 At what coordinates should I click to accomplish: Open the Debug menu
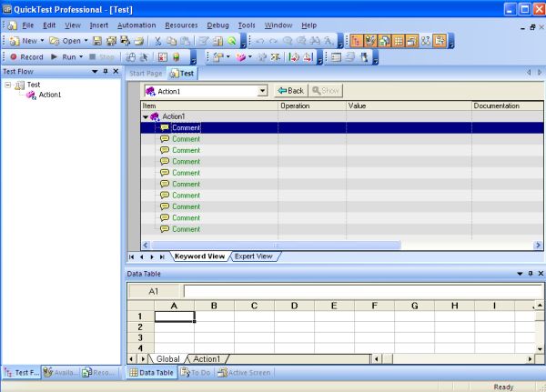(218, 25)
